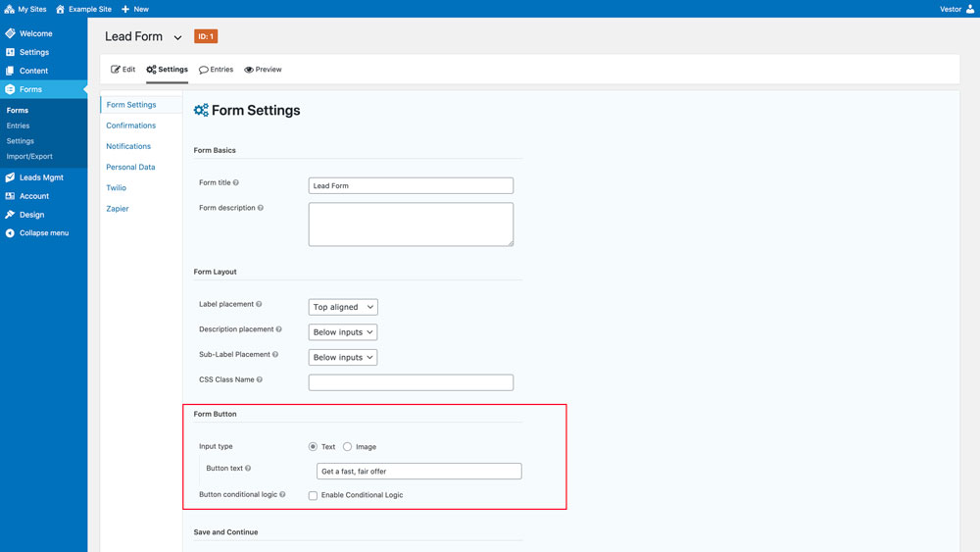Image resolution: width=980 pixels, height=552 pixels.
Task: Click the Collapse menu arrow icon
Action: click(x=10, y=233)
